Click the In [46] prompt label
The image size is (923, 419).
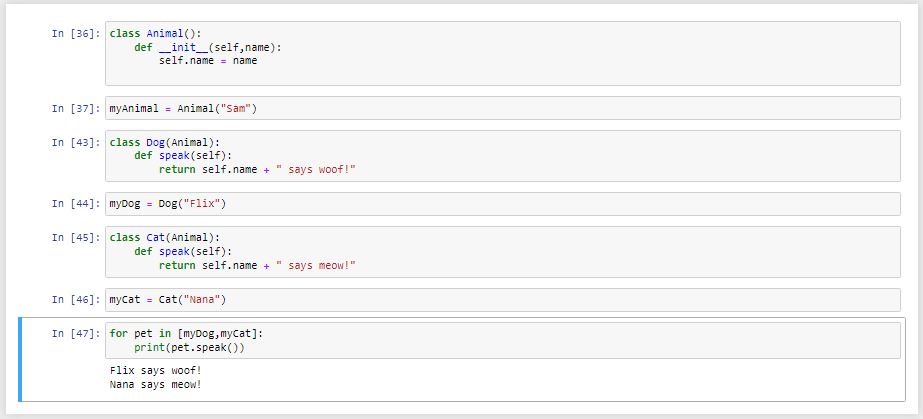click(75, 300)
